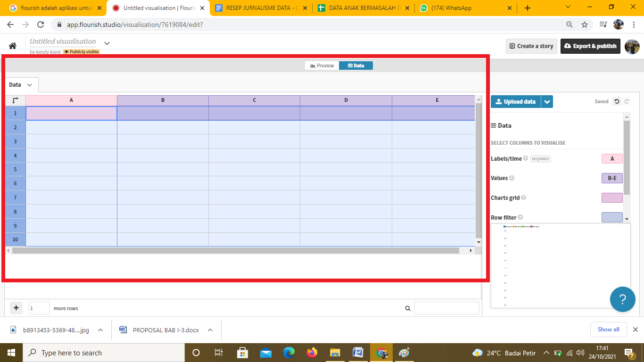Click the undo icon next to Saved

(x=617, y=101)
